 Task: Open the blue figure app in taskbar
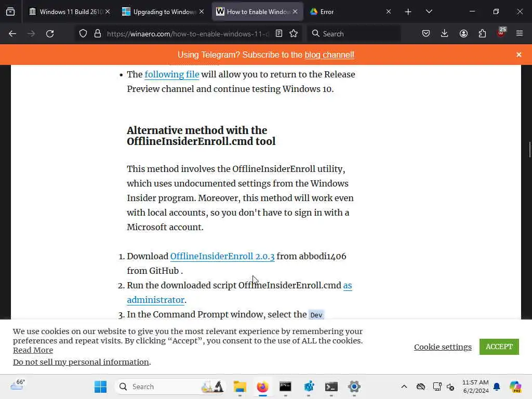pos(309,387)
